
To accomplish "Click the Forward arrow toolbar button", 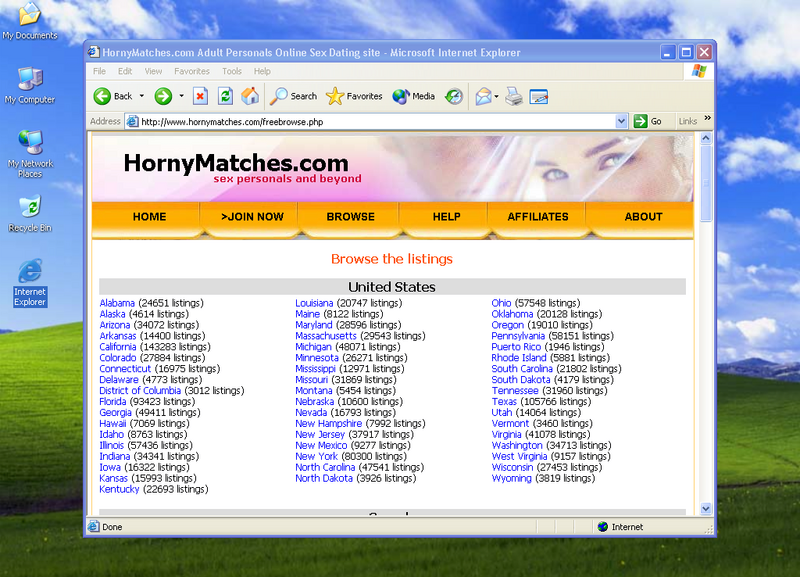I will tap(163, 96).
